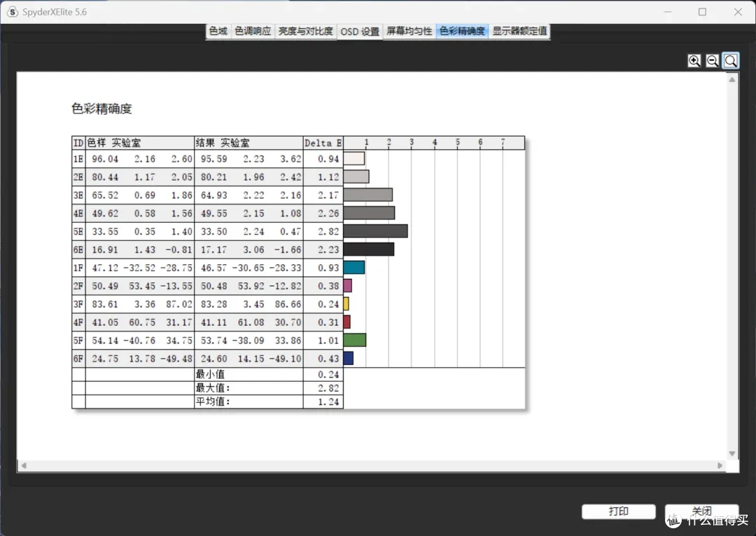
Task: Switch to the 色调响应 tab
Action: point(253,32)
